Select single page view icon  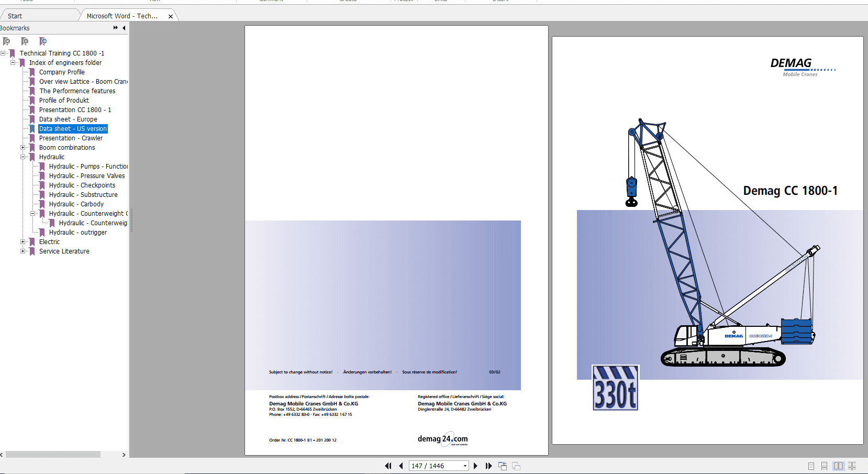(x=811, y=466)
